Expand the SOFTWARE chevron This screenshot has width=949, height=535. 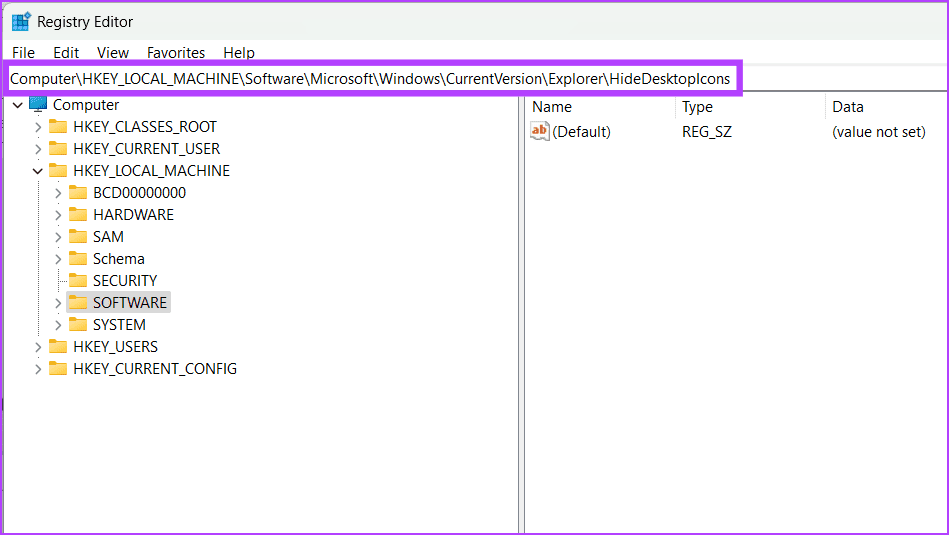coord(58,303)
